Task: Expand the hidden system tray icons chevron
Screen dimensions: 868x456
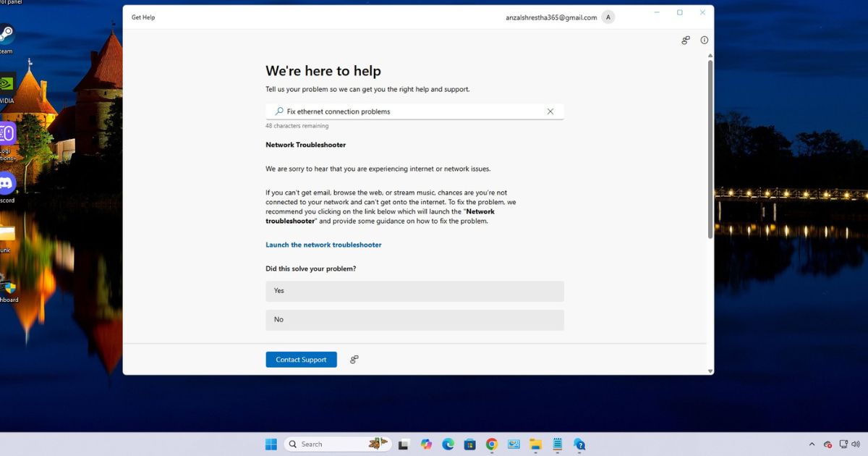Action: click(x=812, y=444)
